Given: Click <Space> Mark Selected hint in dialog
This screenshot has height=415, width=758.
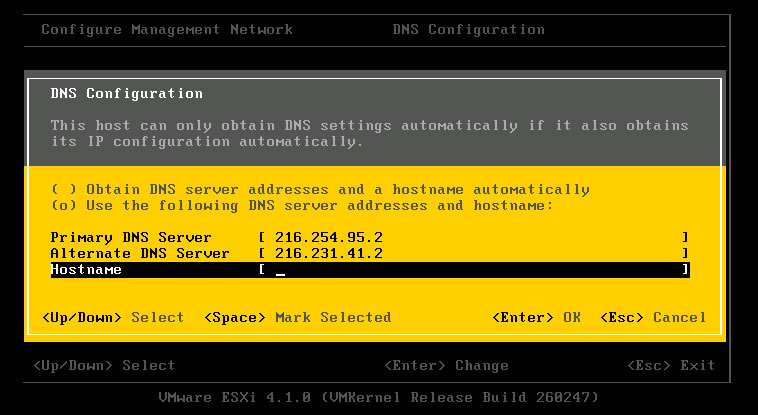Looking at the screenshot, I should point(297,317).
